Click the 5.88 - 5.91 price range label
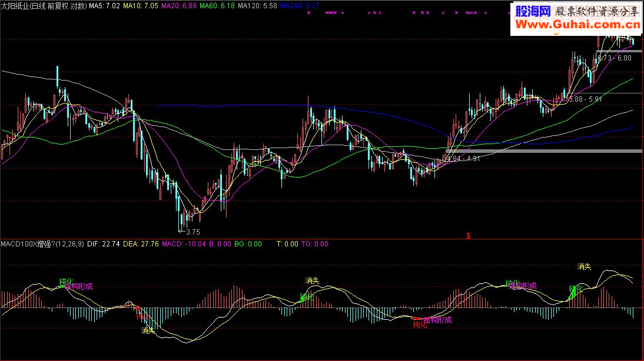 585,99
